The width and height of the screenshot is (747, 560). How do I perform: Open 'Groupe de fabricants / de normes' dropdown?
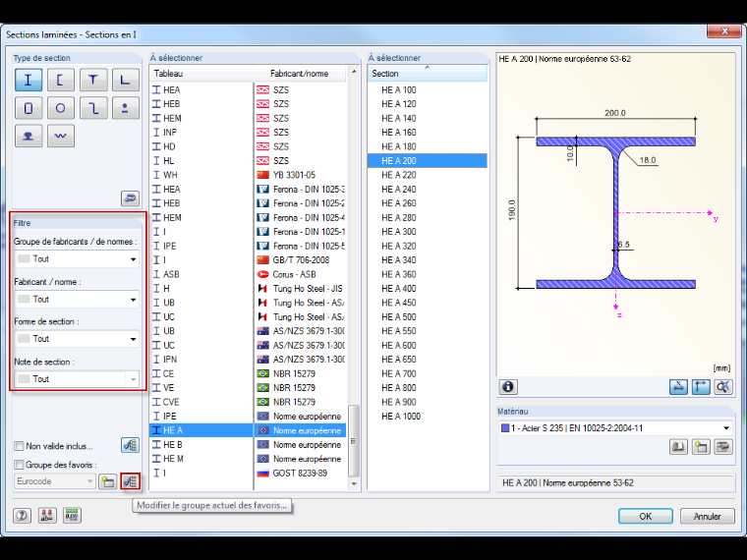(77, 259)
